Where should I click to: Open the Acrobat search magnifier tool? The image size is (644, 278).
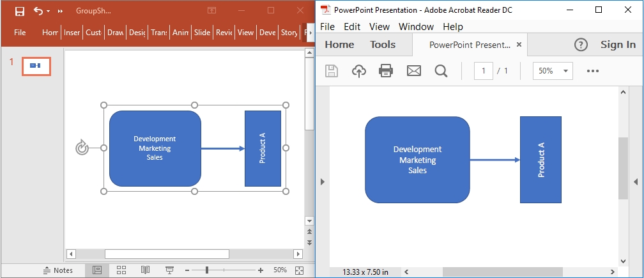point(441,71)
